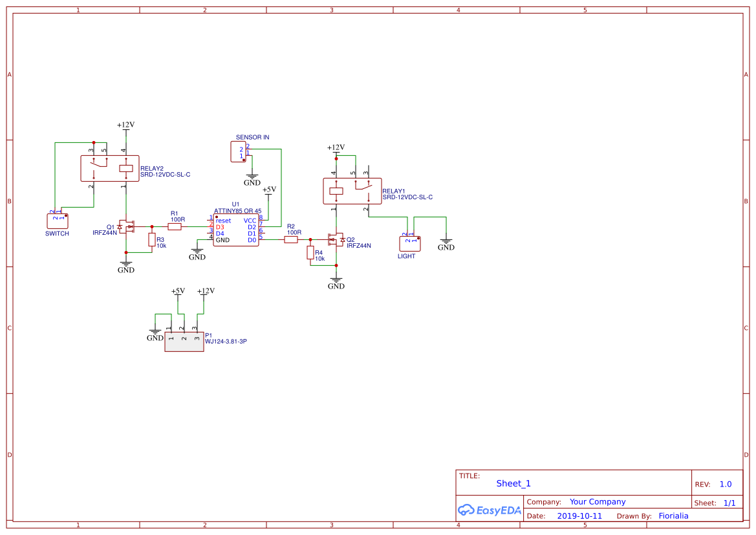Select the LIGHT connector symbol
The width and height of the screenshot is (756, 535).
(x=409, y=242)
